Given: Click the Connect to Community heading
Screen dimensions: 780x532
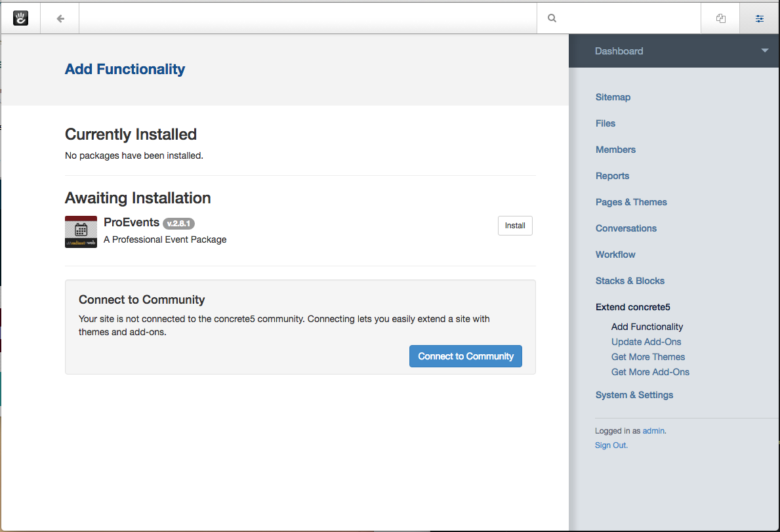Looking at the screenshot, I should [x=142, y=300].
